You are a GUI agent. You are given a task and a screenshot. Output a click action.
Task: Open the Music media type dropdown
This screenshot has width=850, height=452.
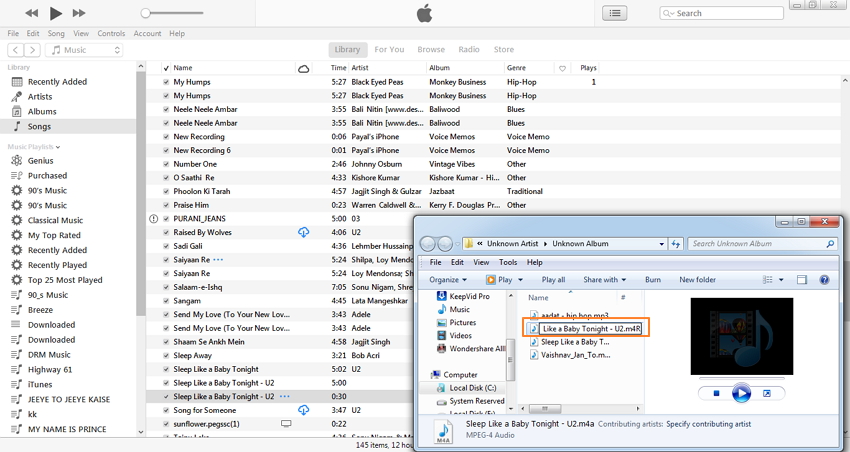[x=85, y=50]
